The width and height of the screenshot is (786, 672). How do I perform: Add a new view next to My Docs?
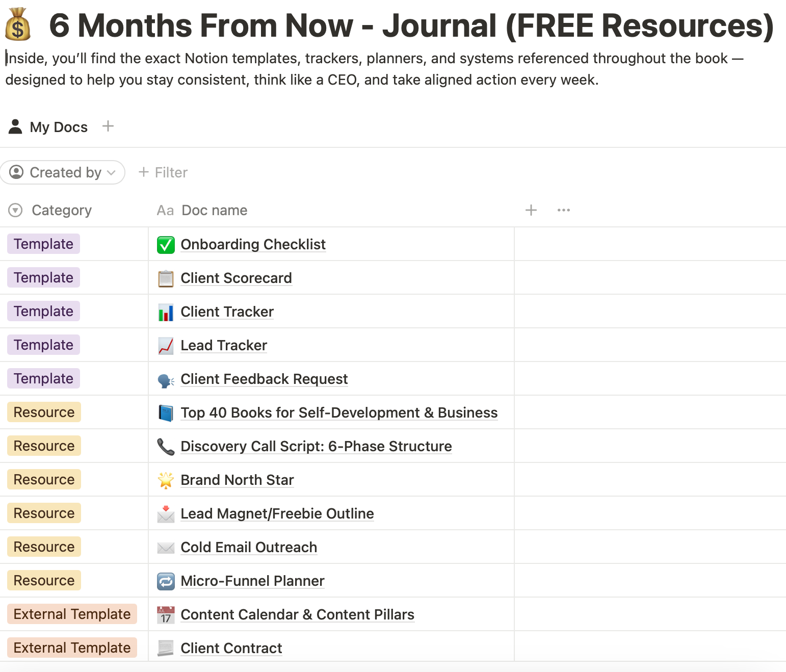[x=108, y=126]
